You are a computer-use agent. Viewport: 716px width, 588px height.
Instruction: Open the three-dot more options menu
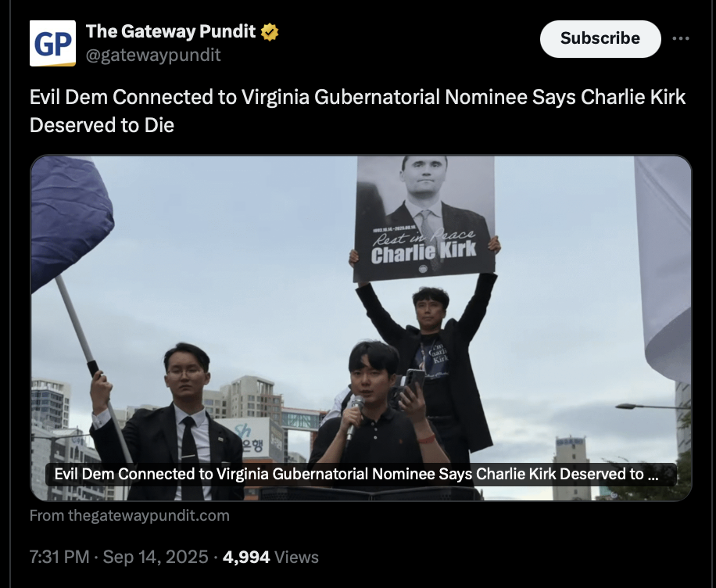(680, 39)
